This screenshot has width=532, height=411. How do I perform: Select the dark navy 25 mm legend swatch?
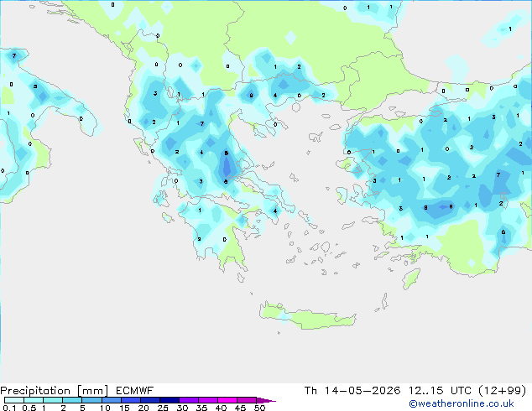point(170,400)
